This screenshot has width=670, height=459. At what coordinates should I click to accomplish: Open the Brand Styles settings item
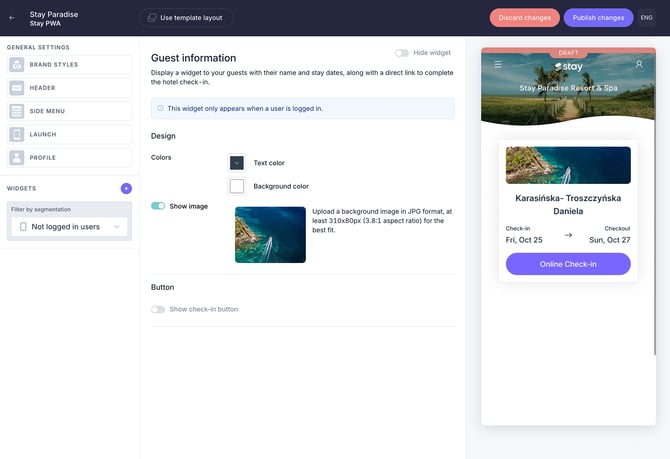click(78, 65)
